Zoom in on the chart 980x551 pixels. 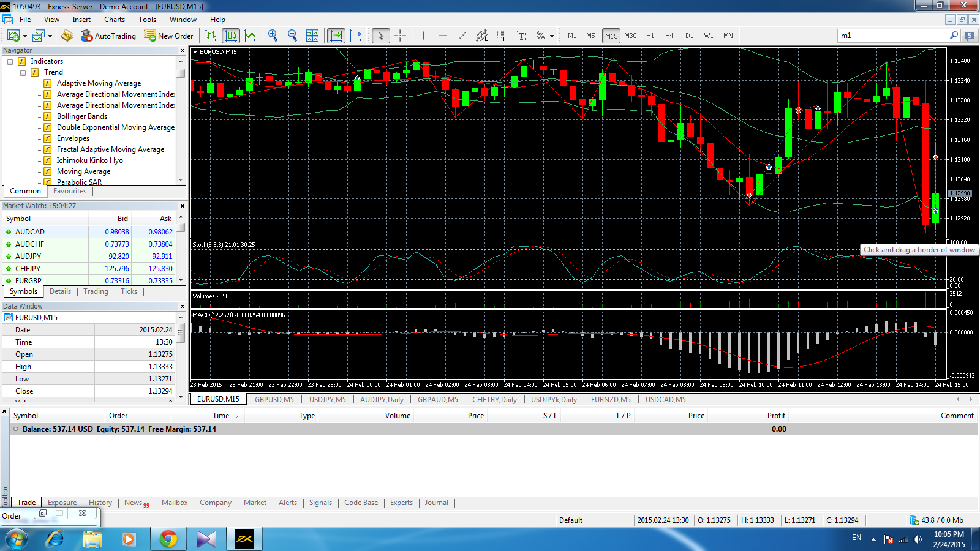click(x=273, y=36)
